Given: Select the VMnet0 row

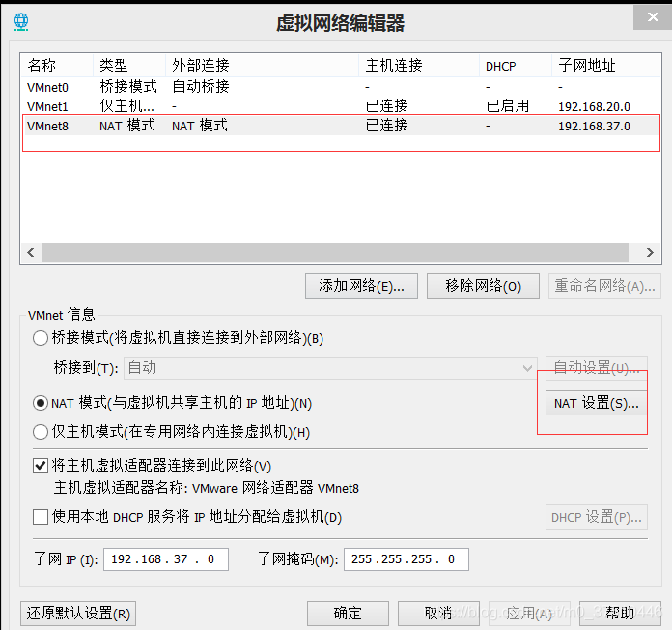Looking at the screenshot, I should [341, 87].
